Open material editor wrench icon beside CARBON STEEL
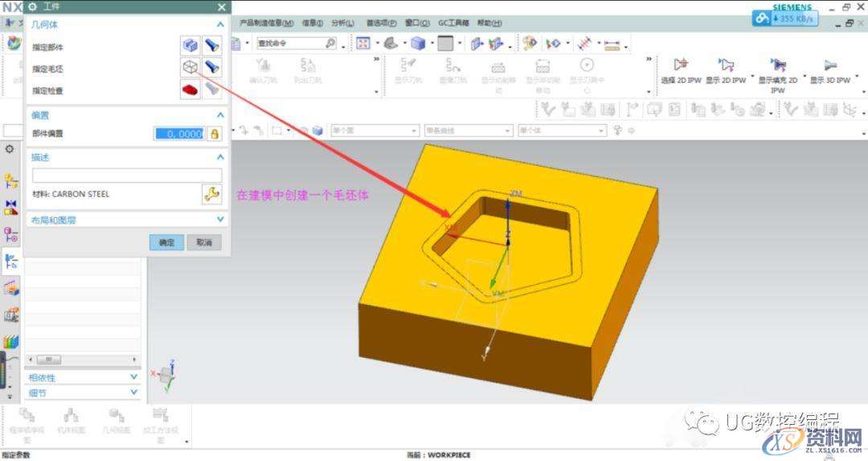The width and height of the screenshot is (868, 461). (211, 193)
